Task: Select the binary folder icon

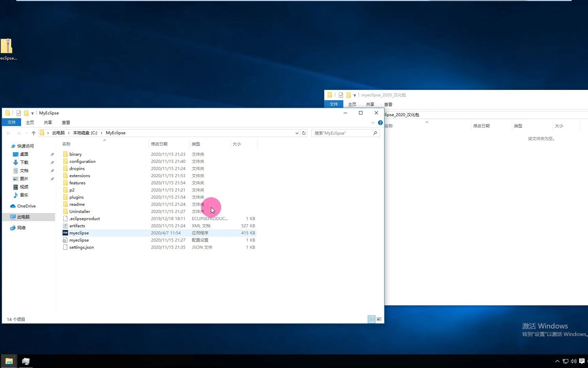Action: pyautogui.click(x=65, y=154)
